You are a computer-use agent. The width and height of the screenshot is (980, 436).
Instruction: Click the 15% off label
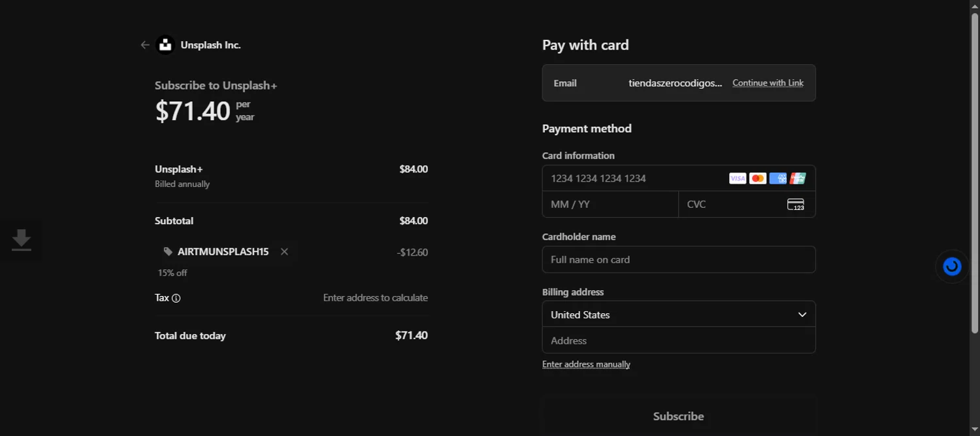coord(172,273)
